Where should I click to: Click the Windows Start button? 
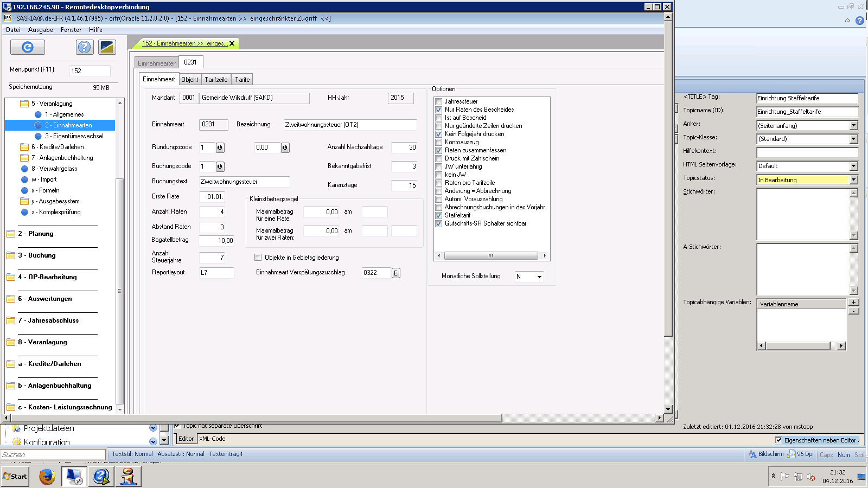coord(15,477)
